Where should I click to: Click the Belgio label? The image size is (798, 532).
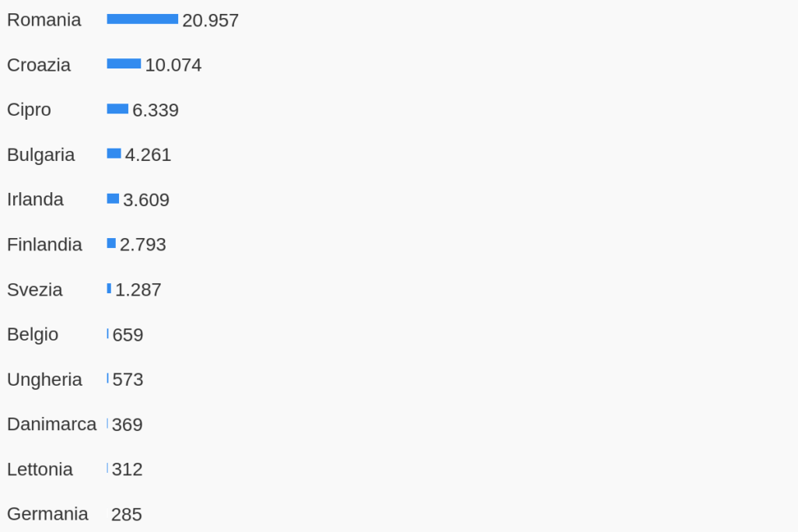pos(33,335)
